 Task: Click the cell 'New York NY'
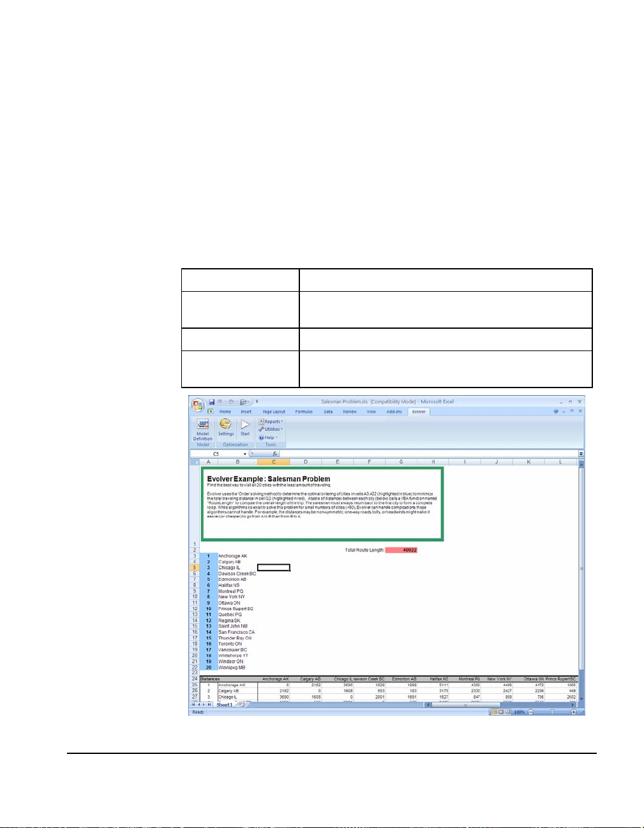[231, 597]
